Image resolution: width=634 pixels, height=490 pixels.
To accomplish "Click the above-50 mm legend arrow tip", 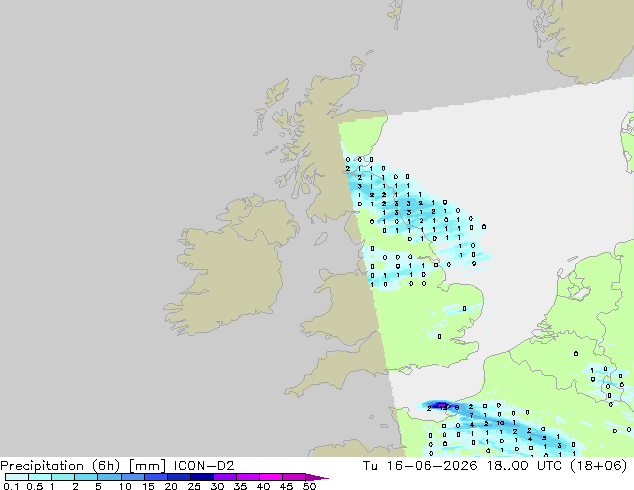I will (x=317, y=478).
